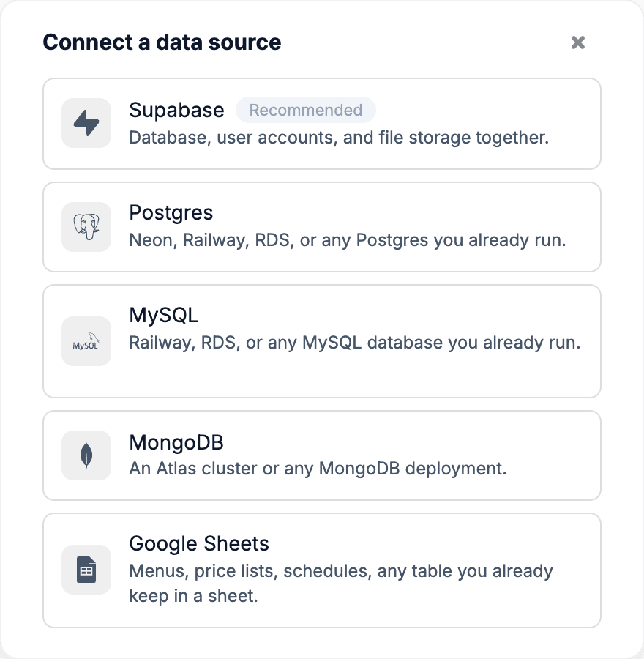Screen dimensions: 644x659
Task: Pick the MySQL title
Action: [163, 315]
